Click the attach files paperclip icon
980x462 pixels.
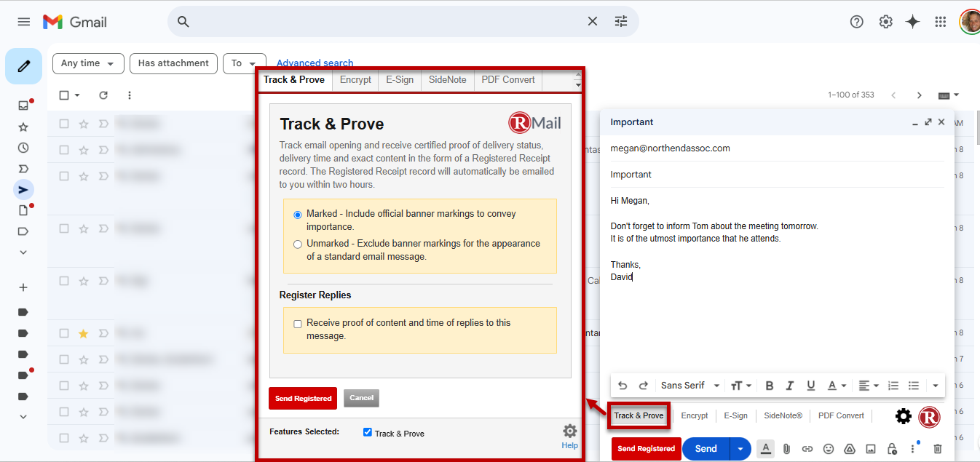(786, 449)
